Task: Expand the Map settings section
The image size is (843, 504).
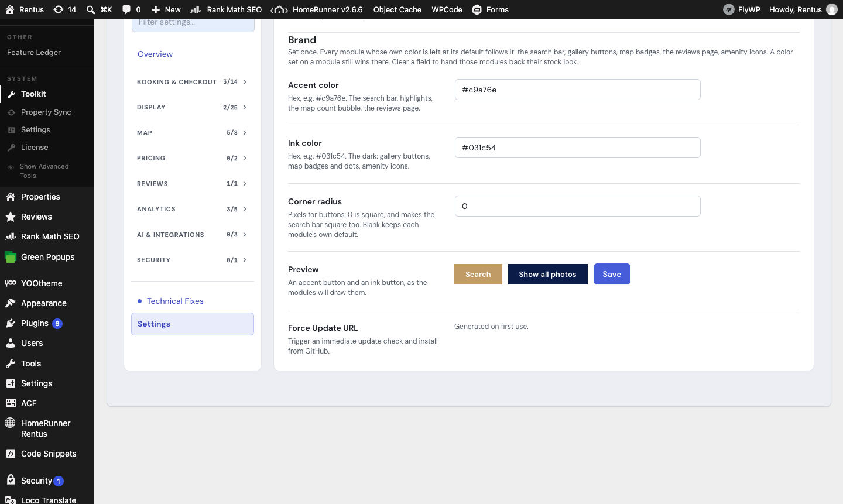Action: 193,133
